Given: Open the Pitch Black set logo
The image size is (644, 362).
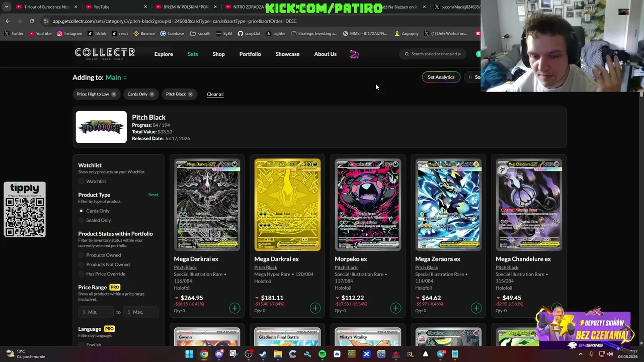Looking at the screenshot, I should [x=101, y=127].
